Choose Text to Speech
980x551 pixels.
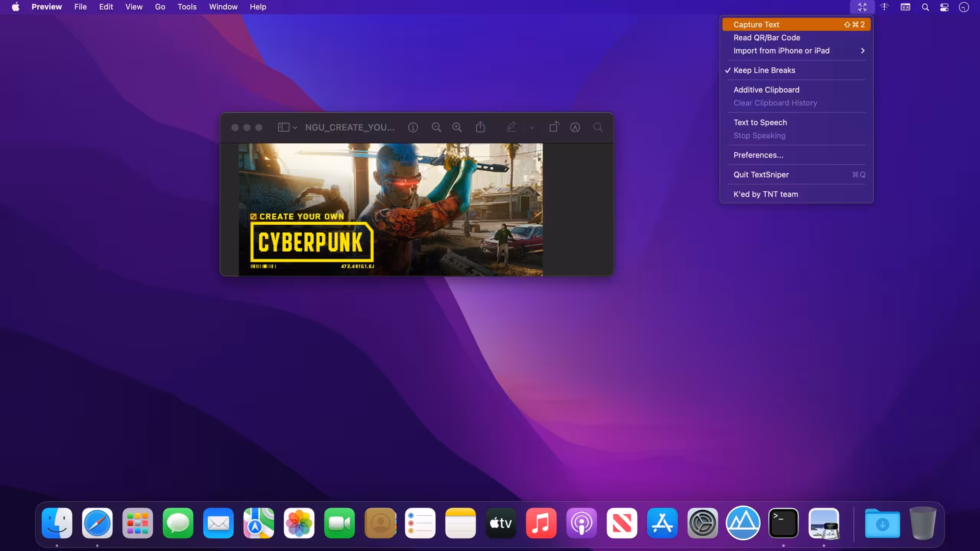(x=796, y=122)
